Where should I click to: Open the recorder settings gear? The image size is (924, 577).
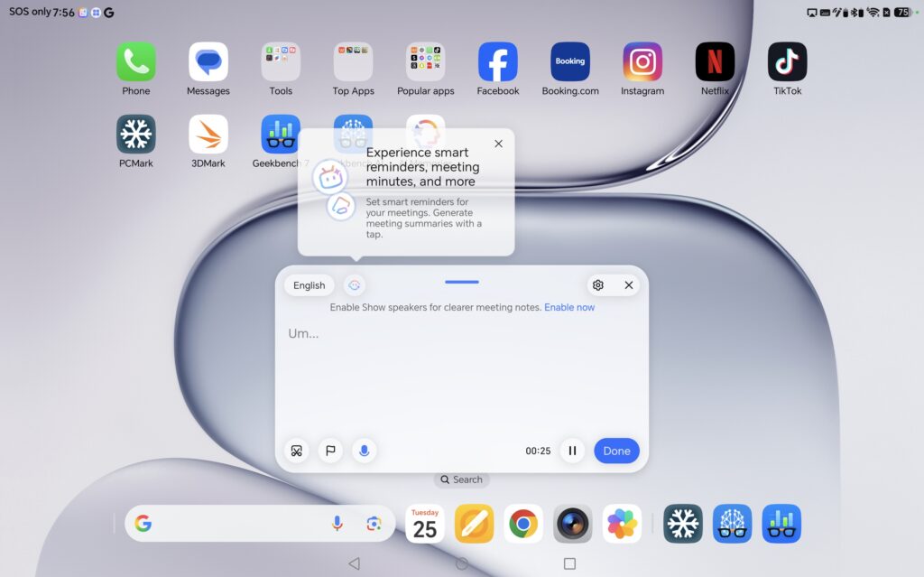point(598,285)
